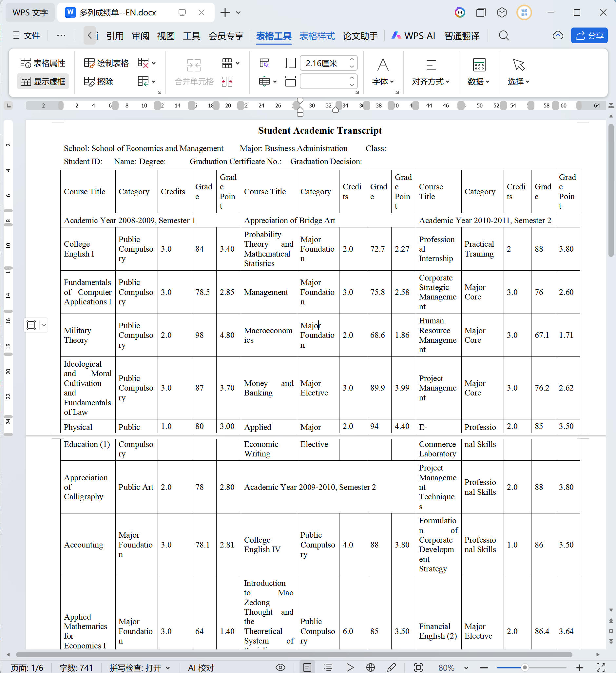Screen dimensions: 616x673
Task: Click the more options ellipsis icon
Action: coord(61,36)
